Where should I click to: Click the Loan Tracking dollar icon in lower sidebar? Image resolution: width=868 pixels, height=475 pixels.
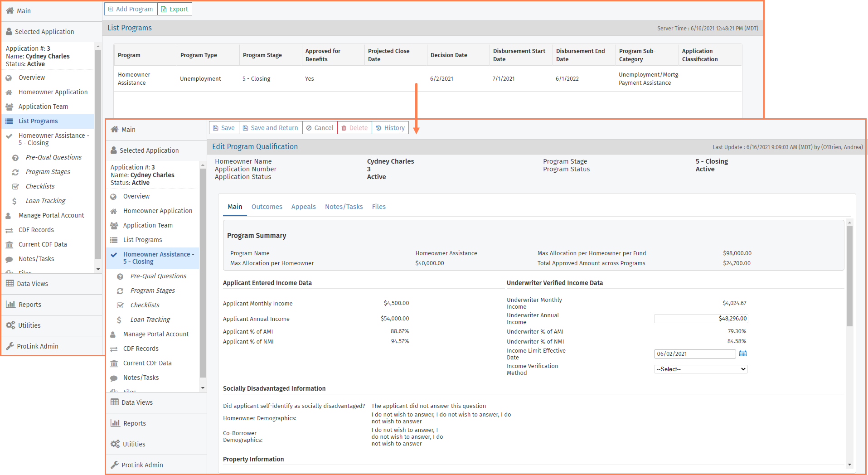point(119,320)
